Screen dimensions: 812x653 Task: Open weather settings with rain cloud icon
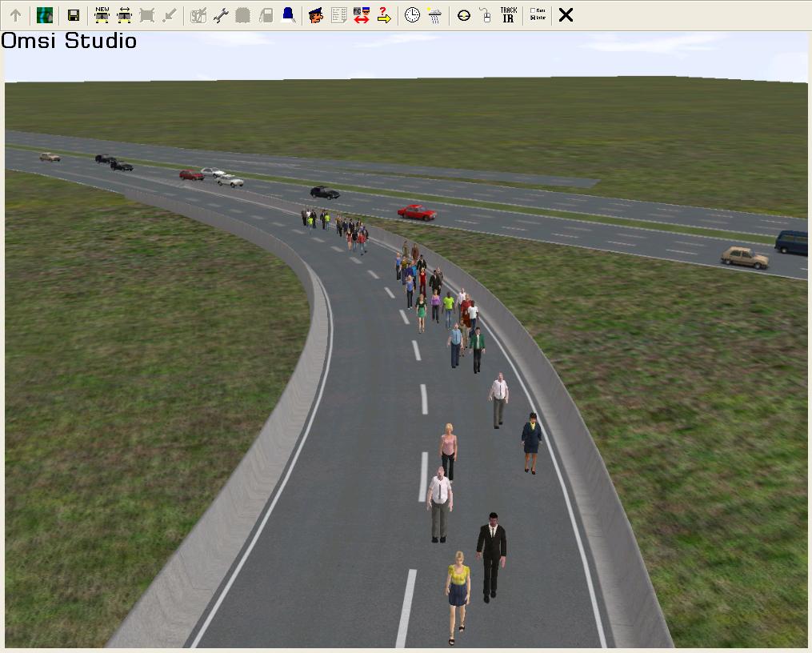(434, 15)
